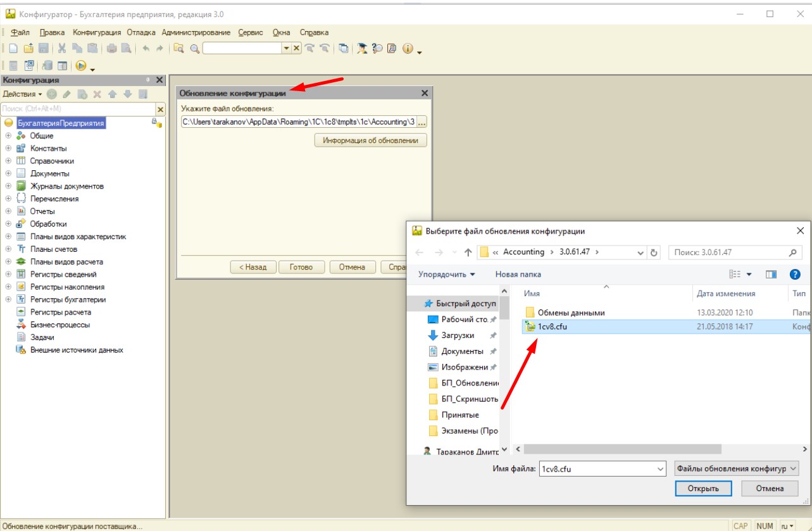Click the magnifier Find icon in toolbar
Screen dimensions: 812x531
pos(194,48)
